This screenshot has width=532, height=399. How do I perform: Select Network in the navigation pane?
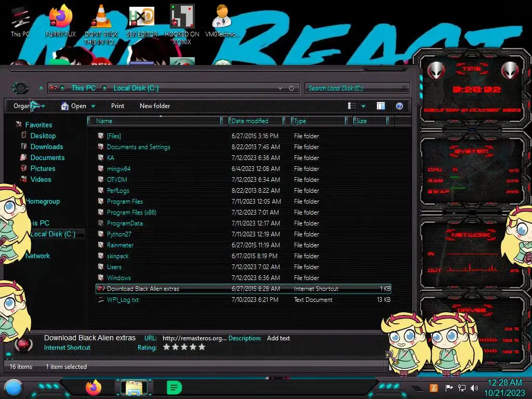[x=37, y=256]
